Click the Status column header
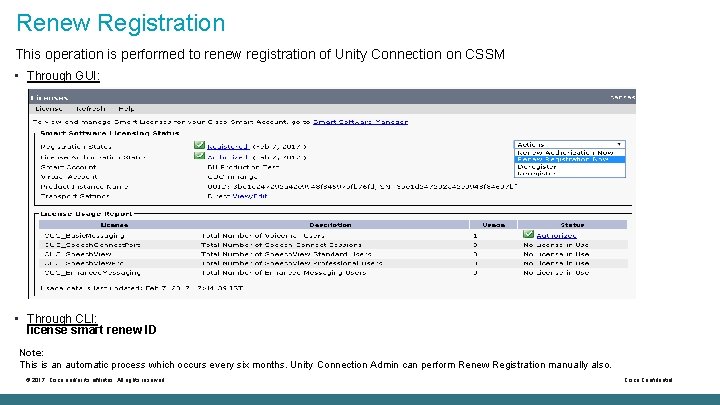 [x=572, y=225]
